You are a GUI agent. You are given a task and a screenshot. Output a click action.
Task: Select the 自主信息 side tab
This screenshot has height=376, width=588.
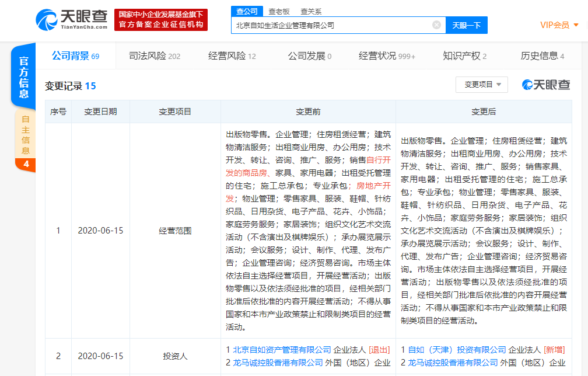[26, 134]
